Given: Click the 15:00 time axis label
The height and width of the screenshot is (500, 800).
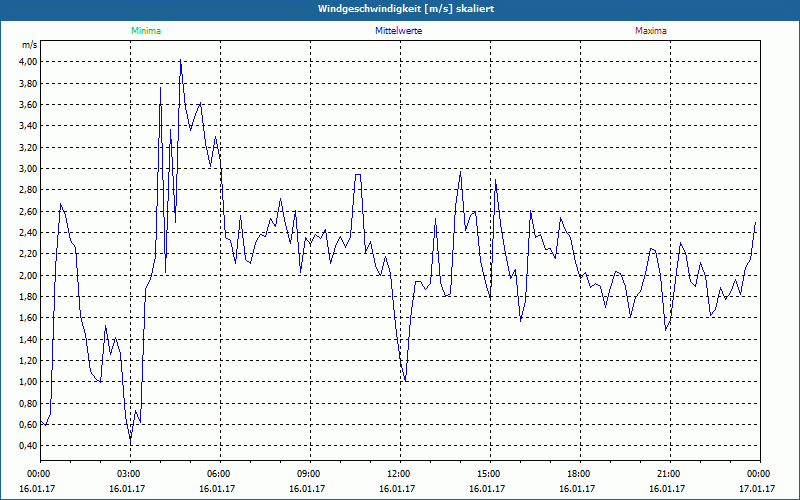Looking at the screenshot, I should [490, 474].
